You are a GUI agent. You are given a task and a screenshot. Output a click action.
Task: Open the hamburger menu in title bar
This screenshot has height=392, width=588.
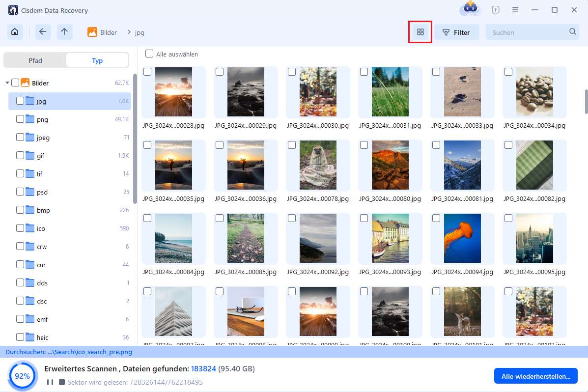pyautogui.click(x=515, y=10)
